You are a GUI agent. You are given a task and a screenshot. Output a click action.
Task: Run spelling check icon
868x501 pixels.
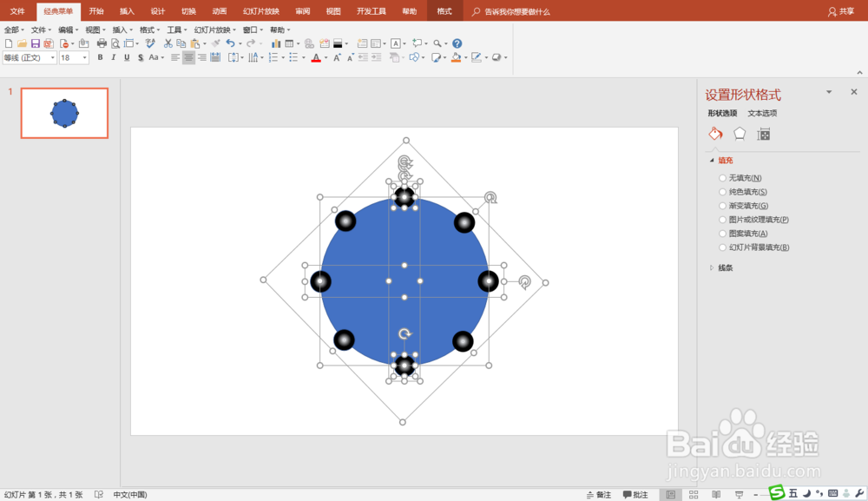coord(150,43)
